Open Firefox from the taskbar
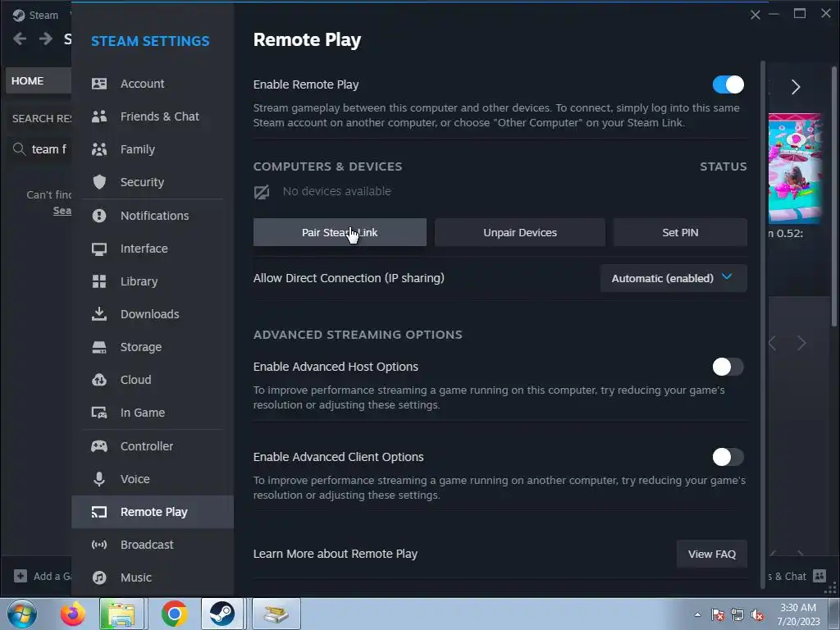 pyautogui.click(x=73, y=614)
